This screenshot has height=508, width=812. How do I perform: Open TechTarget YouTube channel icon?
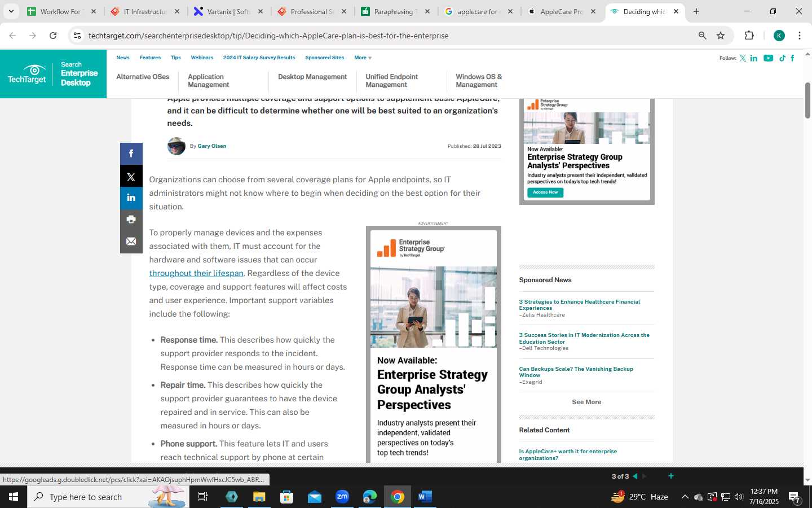(768, 58)
